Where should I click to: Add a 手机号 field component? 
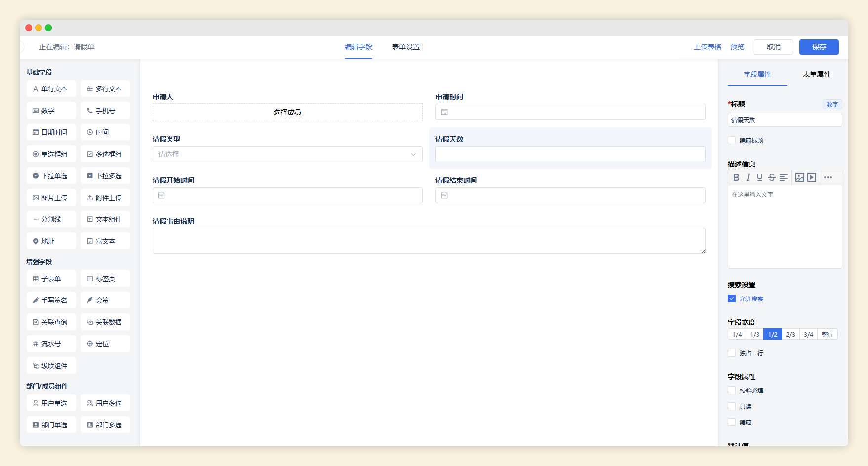106,111
